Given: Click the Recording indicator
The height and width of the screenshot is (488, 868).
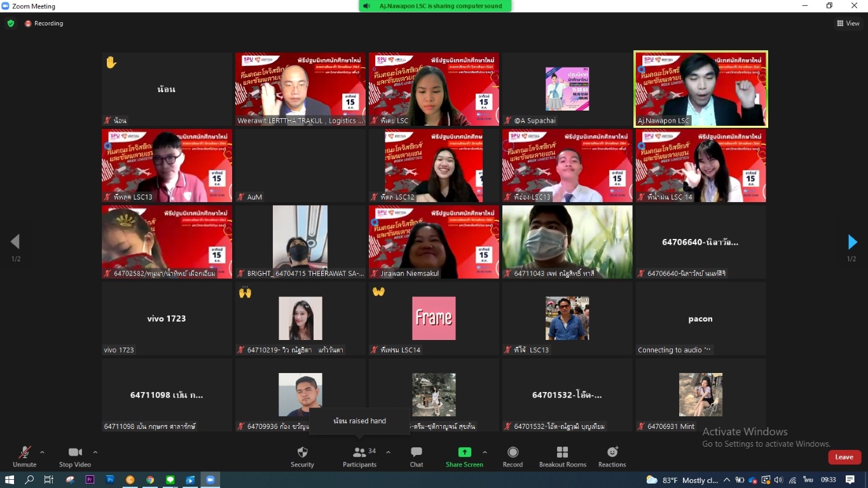Looking at the screenshot, I should tap(44, 24).
